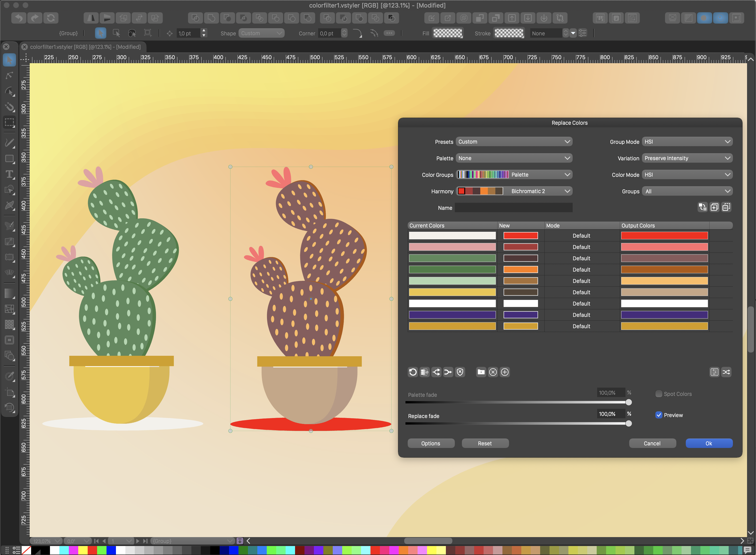Screen dimensions: 756x555
Task: Click the add plus circle icon in dialog
Action: point(505,372)
